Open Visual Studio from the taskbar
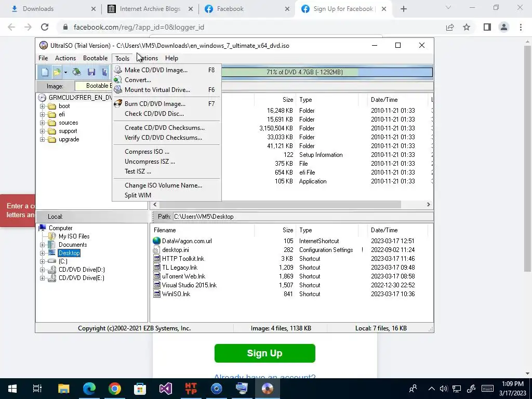 pyautogui.click(x=166, y=389)
